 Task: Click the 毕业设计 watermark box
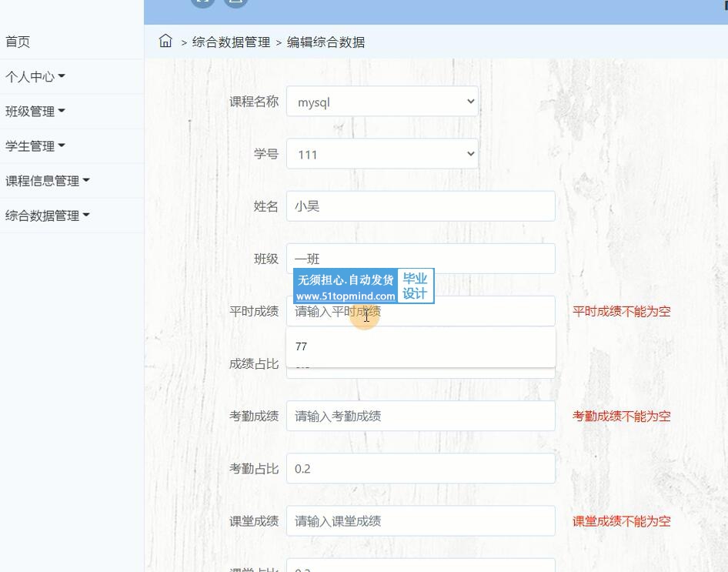(x=416, y=286)
